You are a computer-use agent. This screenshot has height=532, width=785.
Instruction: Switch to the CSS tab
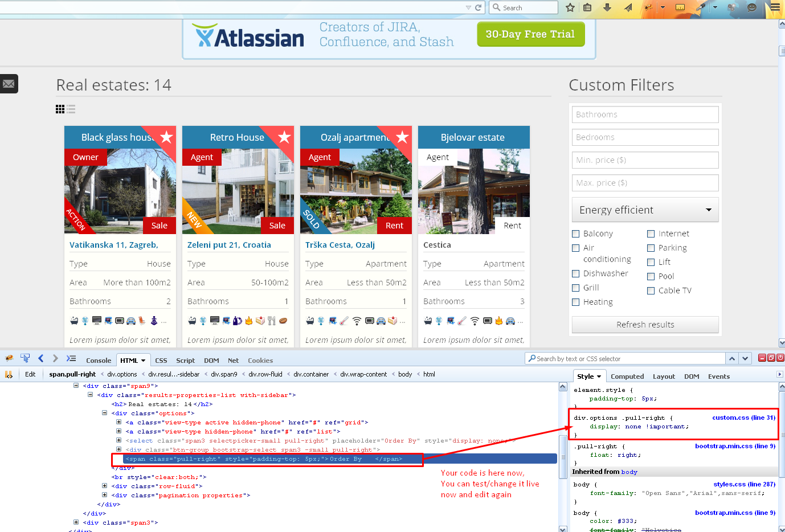point(161,361)
